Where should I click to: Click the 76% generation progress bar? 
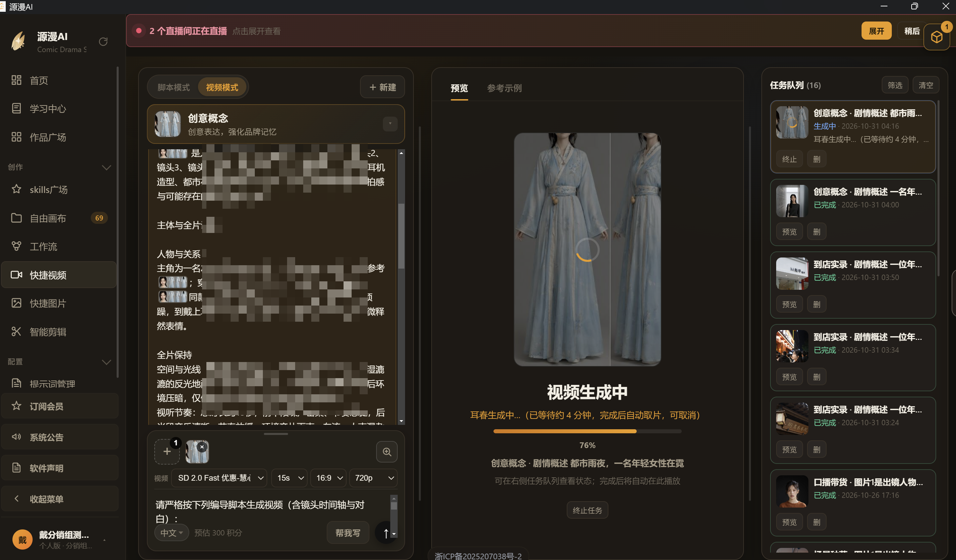(x=587, y=431)
